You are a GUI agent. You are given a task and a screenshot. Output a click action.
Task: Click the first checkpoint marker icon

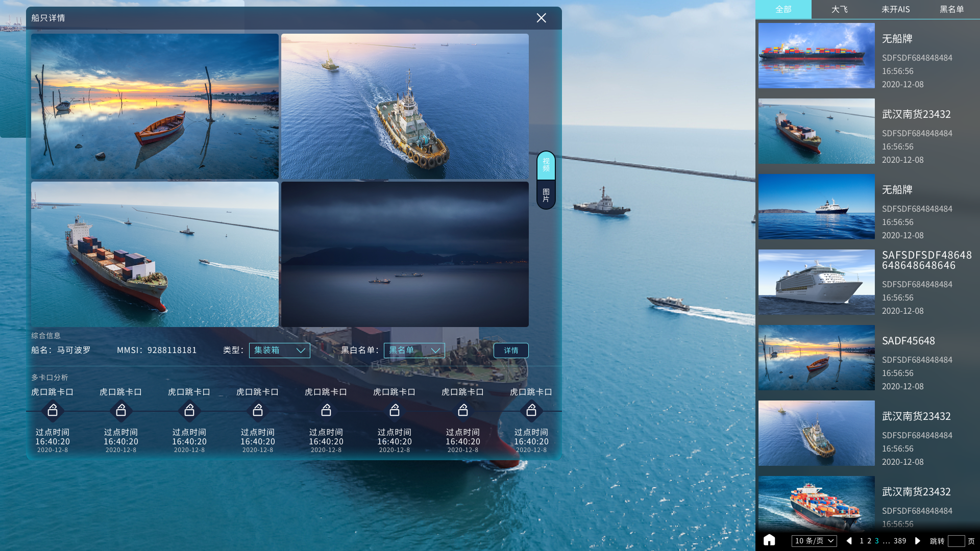[x=53, y=411]
